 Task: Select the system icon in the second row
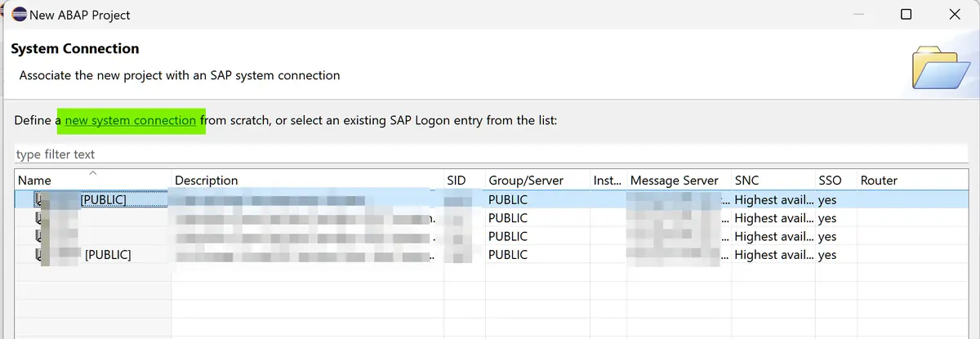point(38,218)
